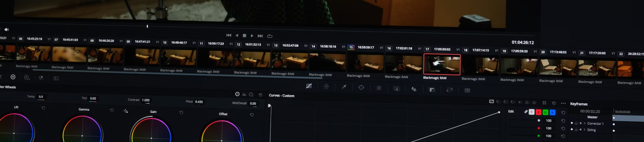Open the Motion Effects palette

click(x=56, y=78)
